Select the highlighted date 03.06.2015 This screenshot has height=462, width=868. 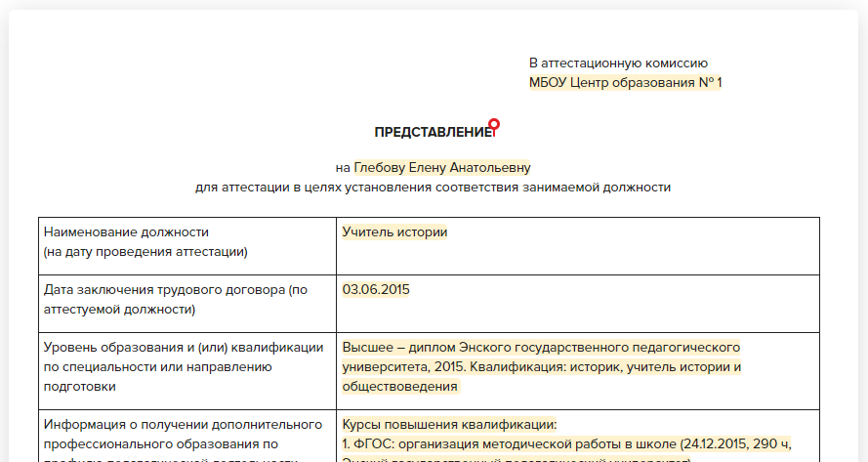[x=374, y=290]
